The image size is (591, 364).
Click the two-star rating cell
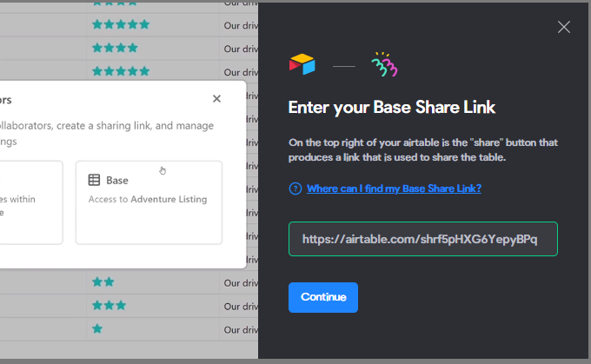(x=153, y=282)
